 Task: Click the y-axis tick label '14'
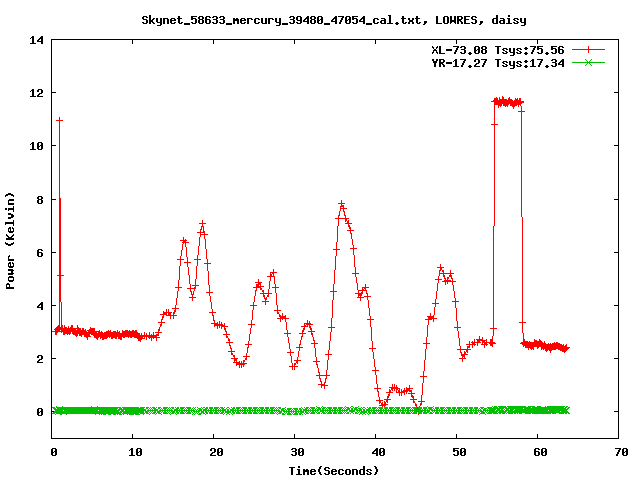click(x=36, y=40)
